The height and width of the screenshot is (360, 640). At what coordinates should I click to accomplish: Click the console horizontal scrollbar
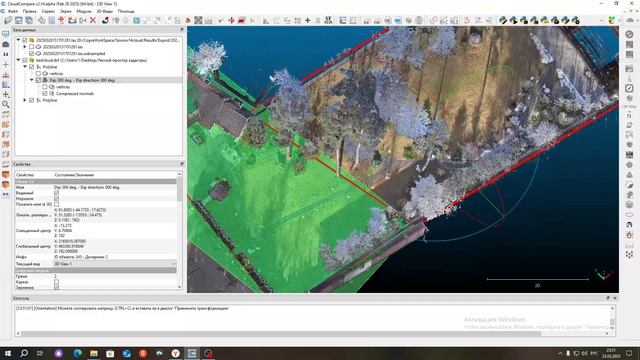click(281, 333)
